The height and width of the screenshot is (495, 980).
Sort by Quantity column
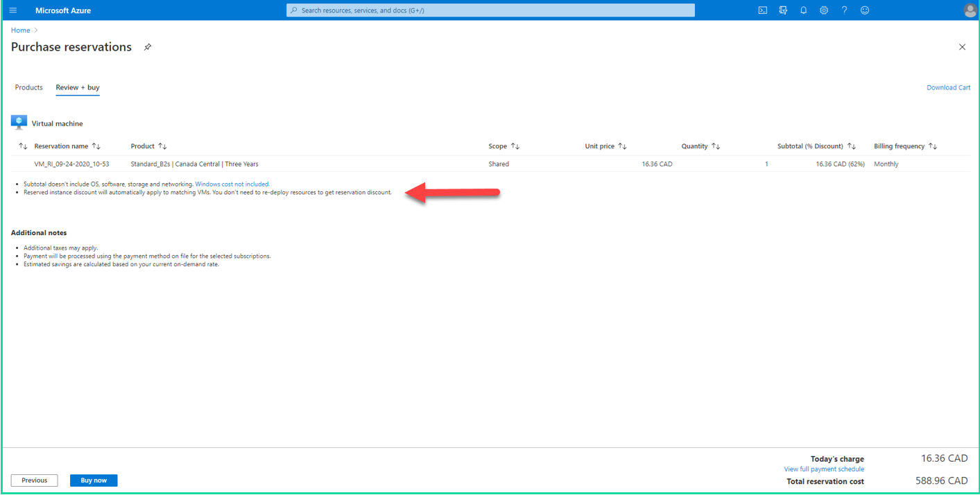pos(700,146)
